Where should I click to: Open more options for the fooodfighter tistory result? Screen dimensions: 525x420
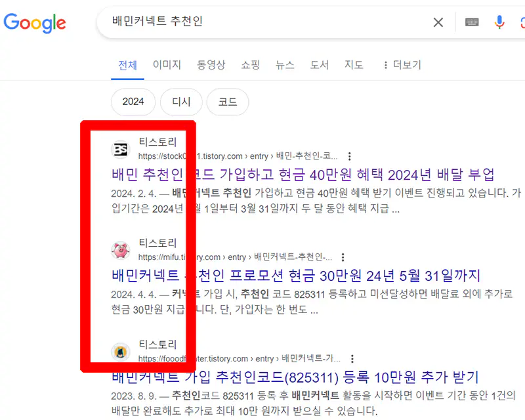pos(352,359)
